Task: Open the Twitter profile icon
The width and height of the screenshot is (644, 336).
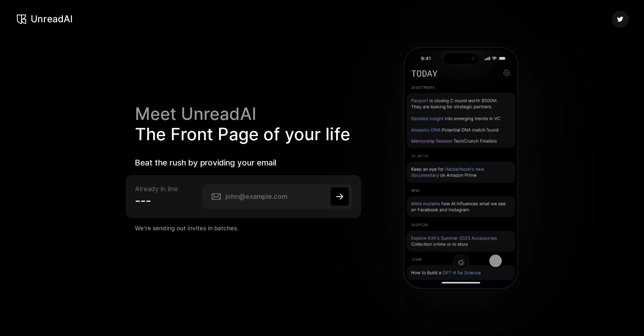Action: [x=620, y=19]
